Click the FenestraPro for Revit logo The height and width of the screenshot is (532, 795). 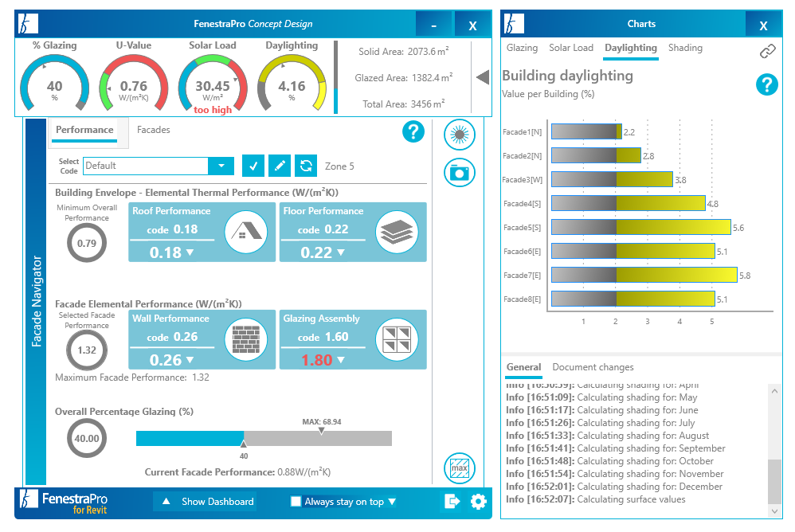64,502
